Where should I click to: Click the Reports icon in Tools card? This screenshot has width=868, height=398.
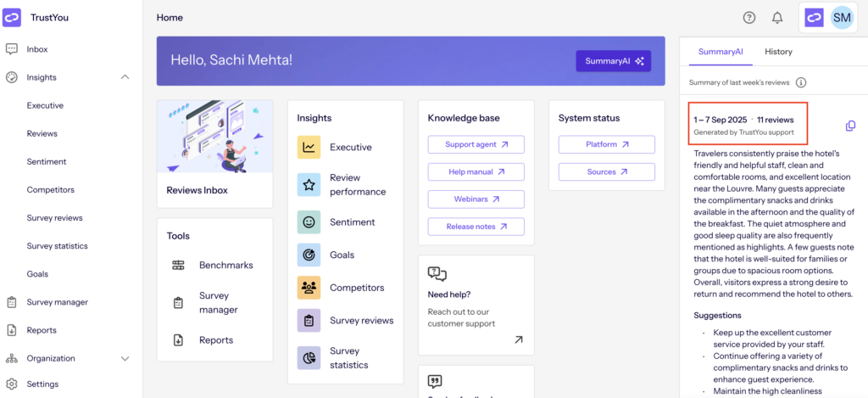(x=178, y=340)
